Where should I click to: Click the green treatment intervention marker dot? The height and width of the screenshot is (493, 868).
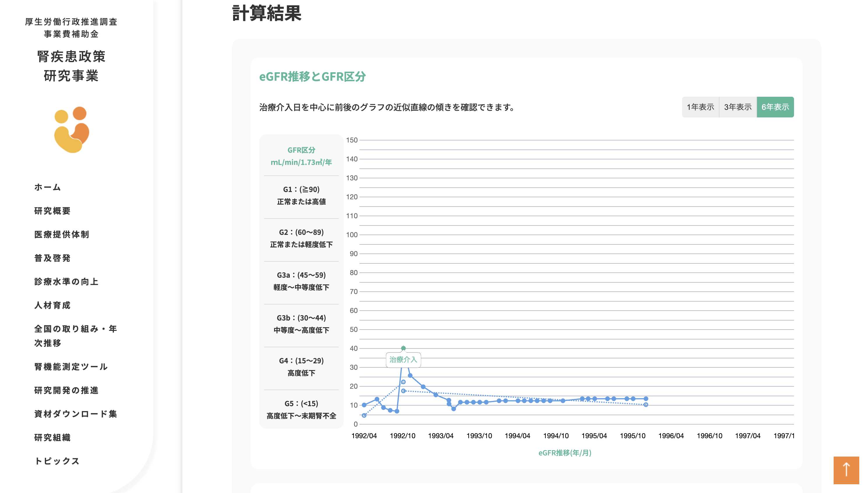403,348
